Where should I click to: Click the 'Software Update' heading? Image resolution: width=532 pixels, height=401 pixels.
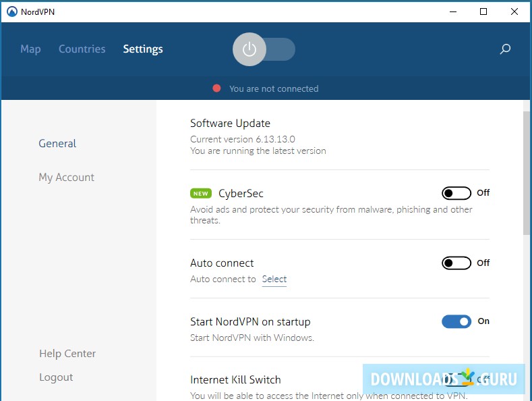230,123
